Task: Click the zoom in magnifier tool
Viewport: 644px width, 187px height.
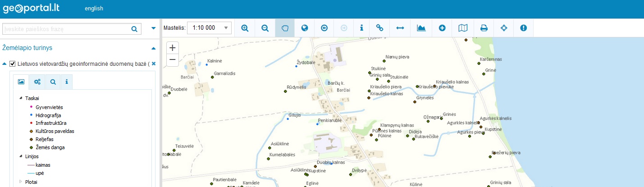Action: coord(245,28)
